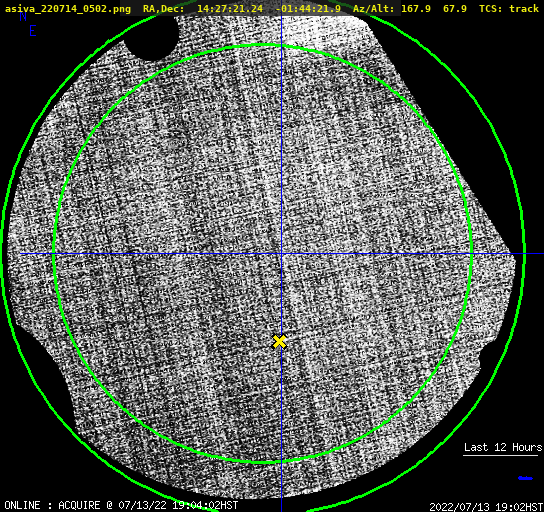The width and height of the screenshot is (544, 512).
Task: Click the crosshair center intersection
Action: pos(281,254)
